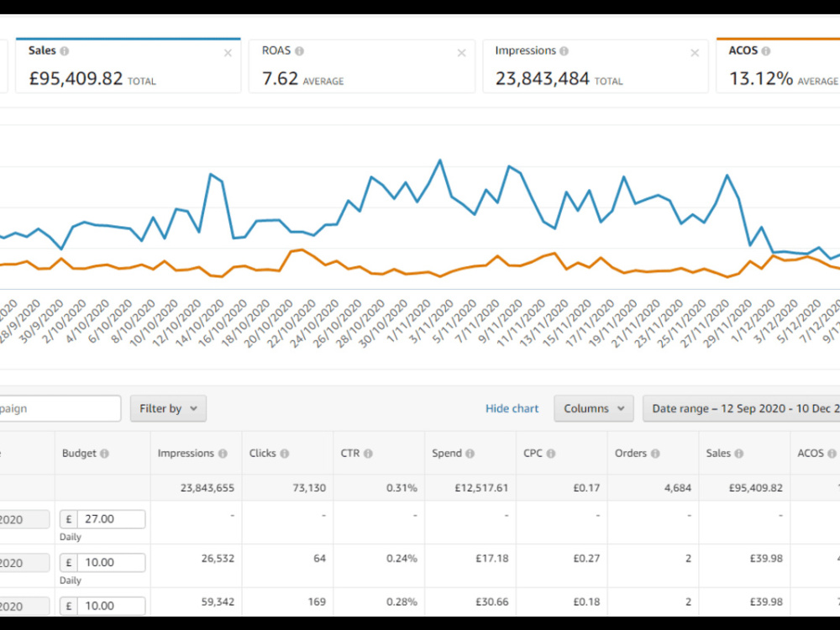Sort by Spend column header

click(x=447, y=454)
